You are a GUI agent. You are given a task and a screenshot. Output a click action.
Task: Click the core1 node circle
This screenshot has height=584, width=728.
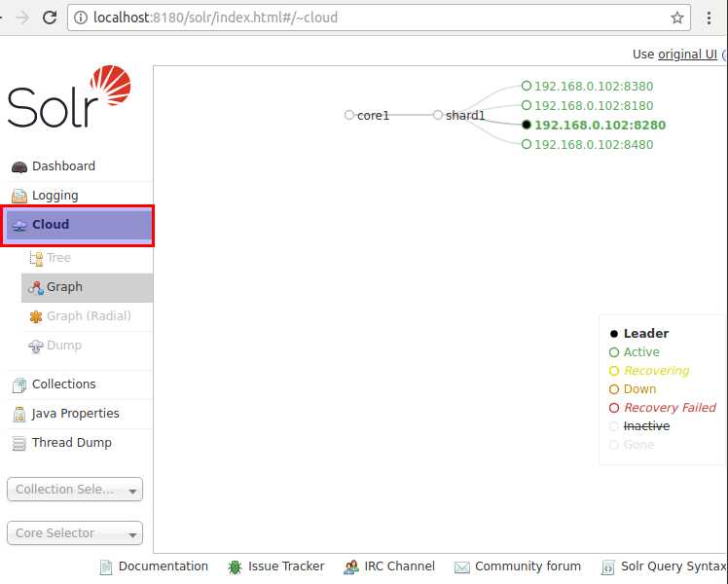[349, 114]
